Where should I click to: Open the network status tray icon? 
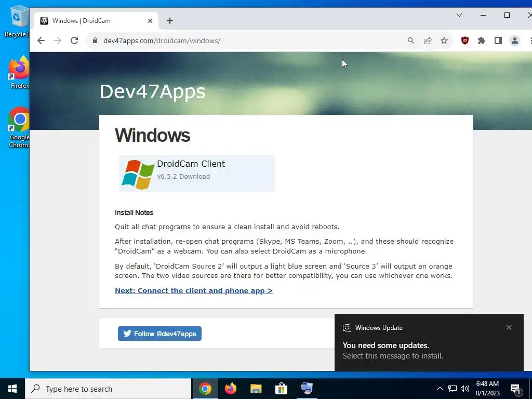click(x=453, y=389)
